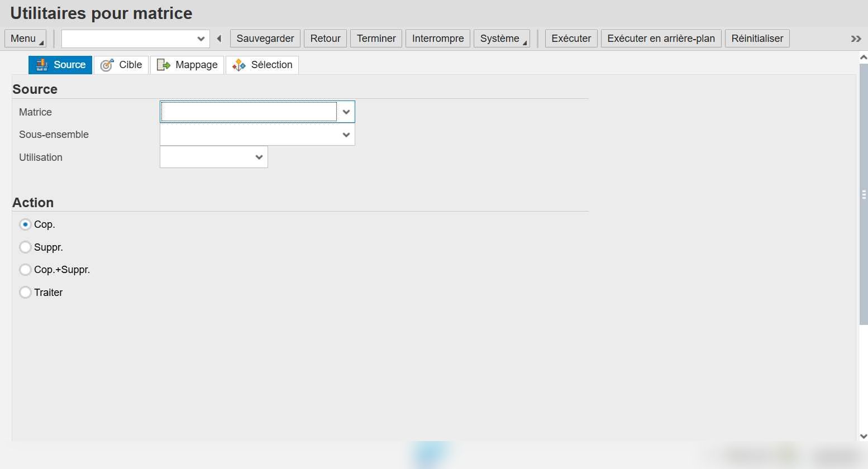Select the Suppr. radio button
The image size is (868, 469).
point(25,247)
